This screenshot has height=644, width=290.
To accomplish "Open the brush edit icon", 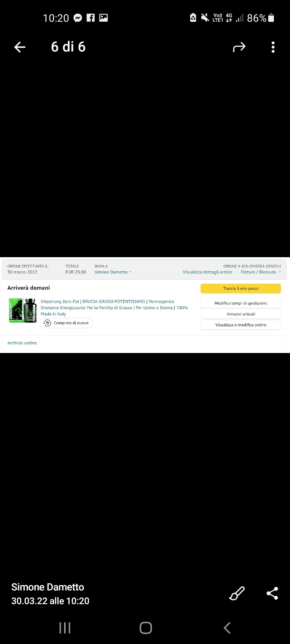I will [237, 594].
